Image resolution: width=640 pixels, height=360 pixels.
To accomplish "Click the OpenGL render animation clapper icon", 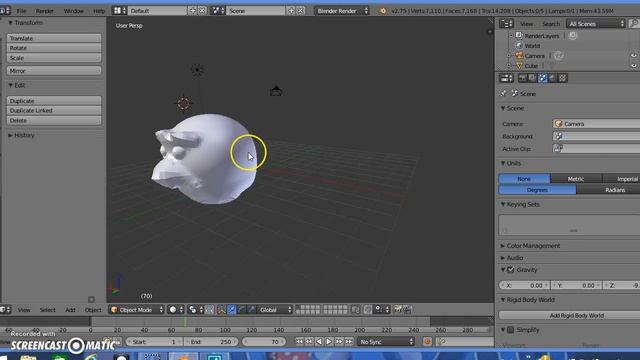I will (407, 310).
